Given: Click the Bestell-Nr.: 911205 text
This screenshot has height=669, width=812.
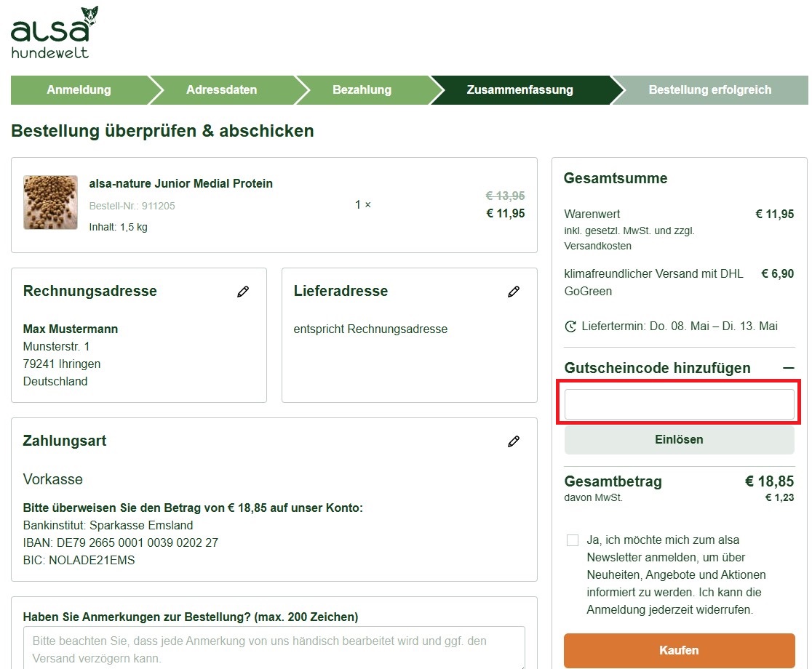Looking at the screenshot, I should coord(132,206).
